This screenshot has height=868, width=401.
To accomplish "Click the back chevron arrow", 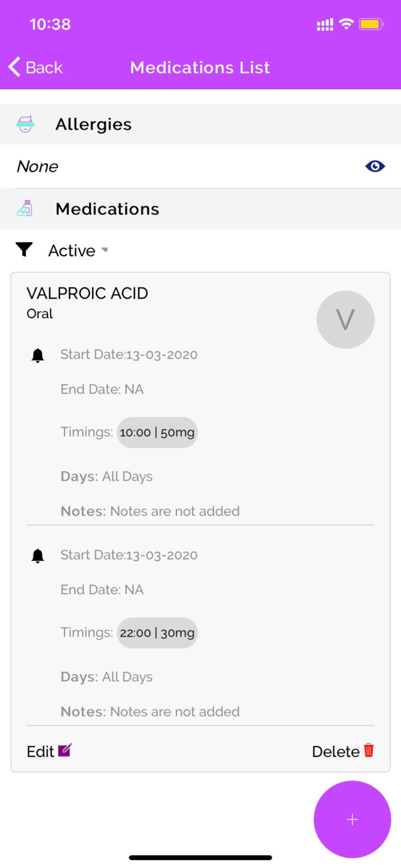I will [14, 67].
